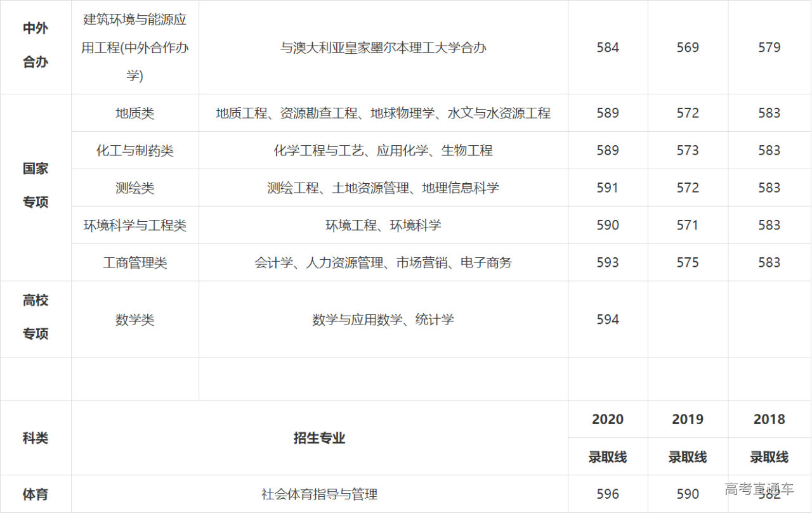Click the 2020 year column header
The height and width of the screenshot is (514, 812).
tap(608, 420)
